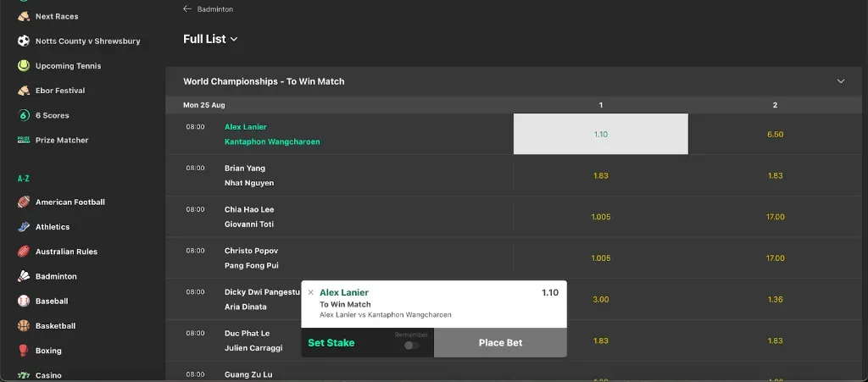This screenshot has width=868, height=382.
Task: Open the Baseball icon in sidebar
Action: click(x=24, y=301)
